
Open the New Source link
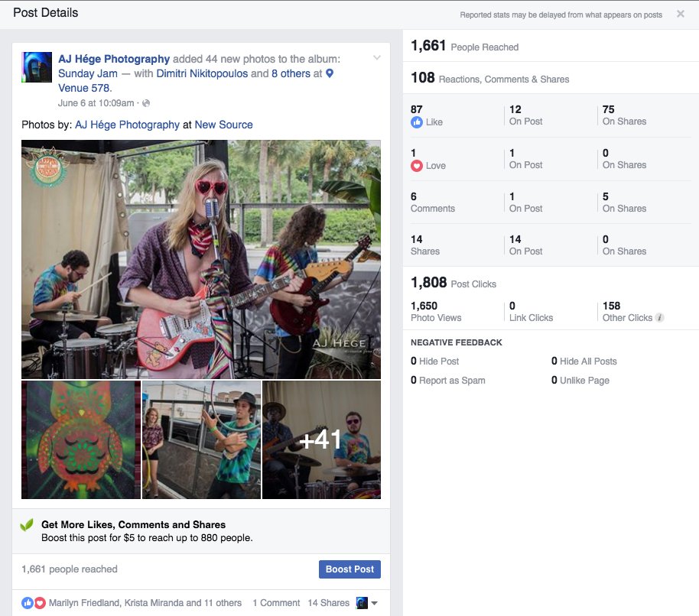224,125
